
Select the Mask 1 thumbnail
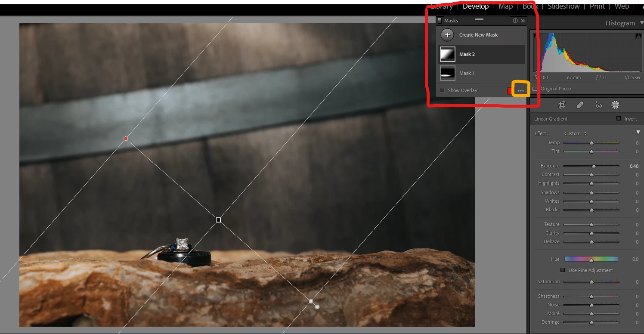coord(447,73)
